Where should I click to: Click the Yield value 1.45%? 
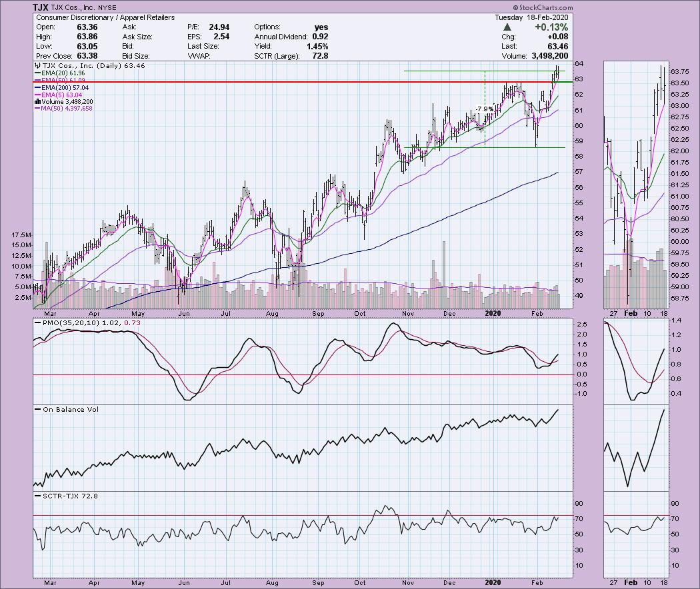coord(317,47)
